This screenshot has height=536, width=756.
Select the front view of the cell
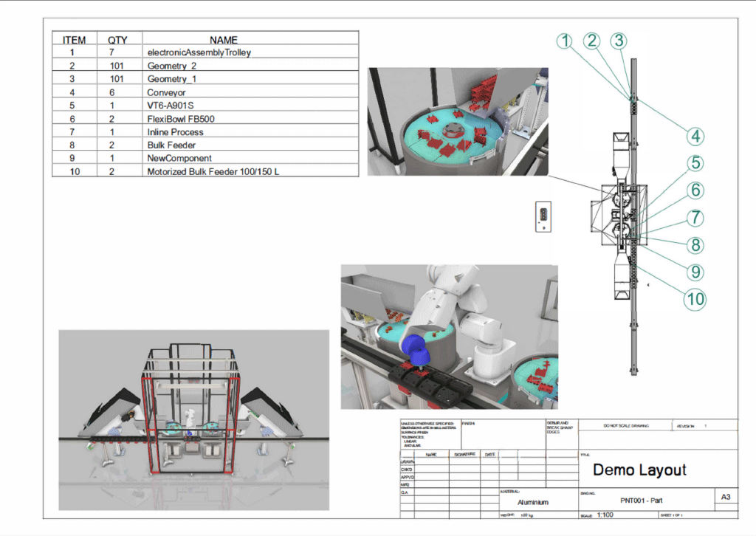(193, 419)
